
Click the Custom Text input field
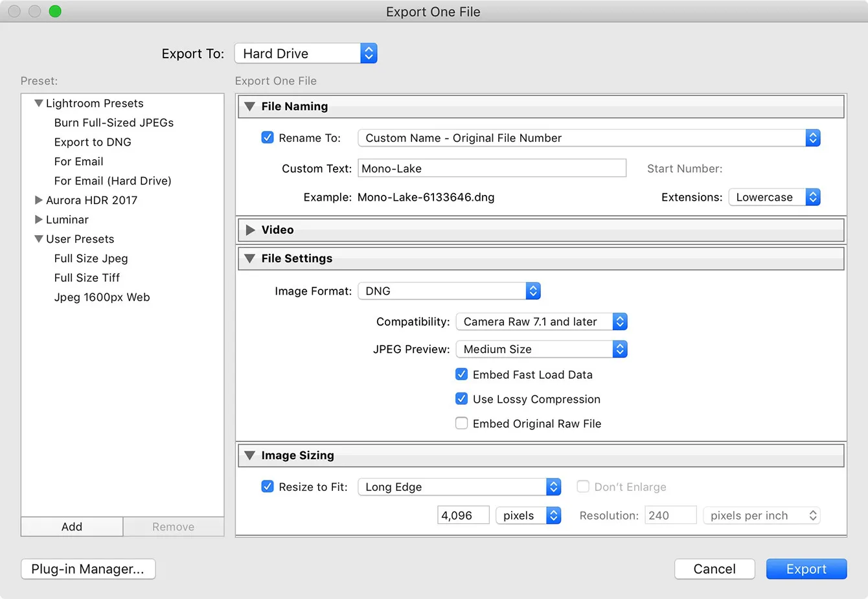(492, 168)
